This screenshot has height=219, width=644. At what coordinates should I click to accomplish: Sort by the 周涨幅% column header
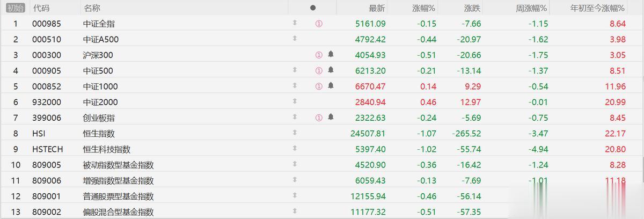(531, 8)
